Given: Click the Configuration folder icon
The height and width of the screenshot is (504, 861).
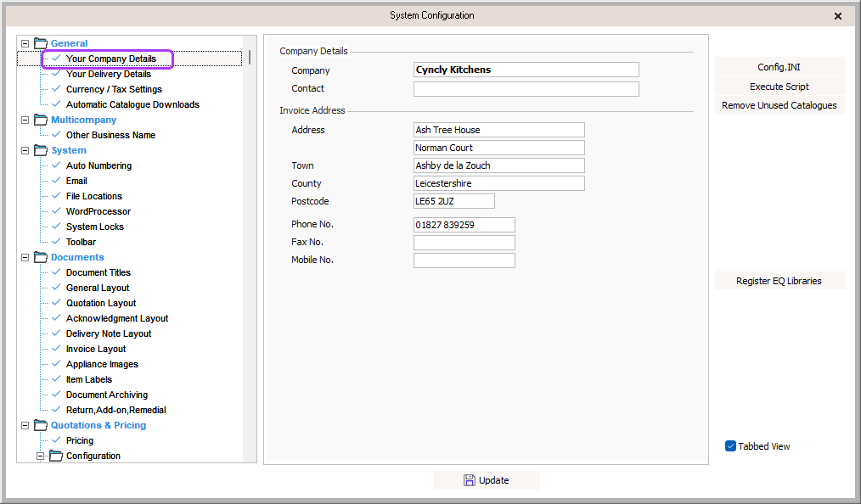Looking at the screenshot, I should point(56,456).
